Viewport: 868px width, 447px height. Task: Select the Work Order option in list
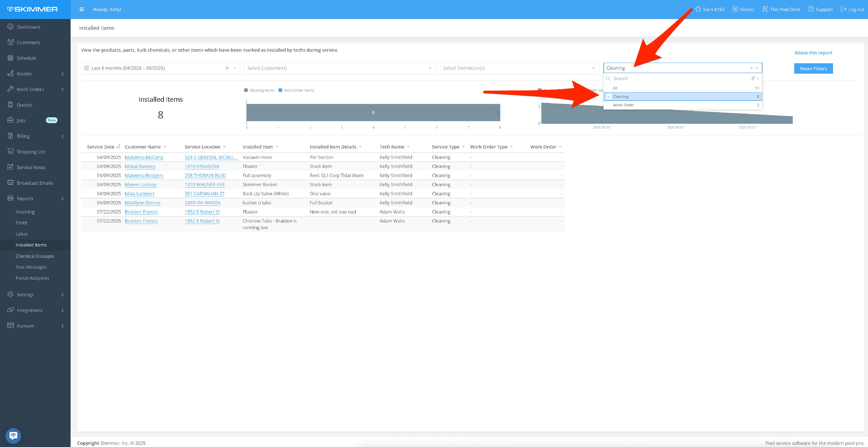(624, 105)
